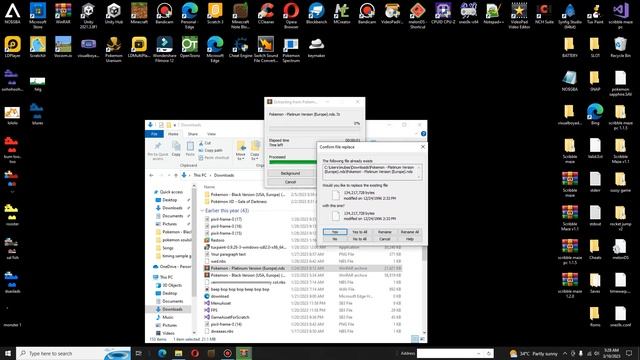
Task: Open Customize Quick Access Toolbar dropdown
Action: click(175, 125)
